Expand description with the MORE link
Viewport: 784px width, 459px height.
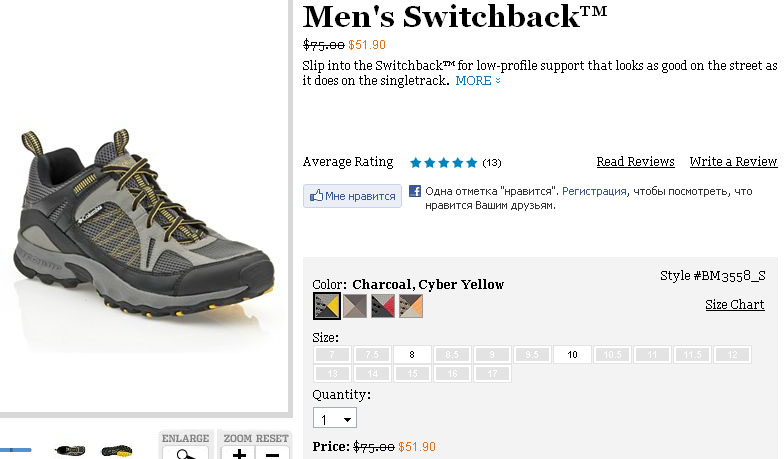[478, 81]
